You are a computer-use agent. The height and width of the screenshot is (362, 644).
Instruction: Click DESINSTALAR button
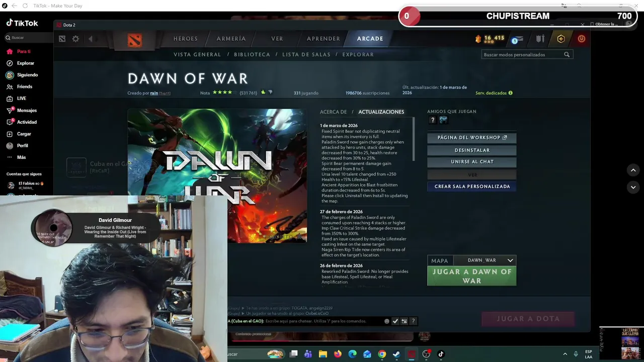pos(471,150)
